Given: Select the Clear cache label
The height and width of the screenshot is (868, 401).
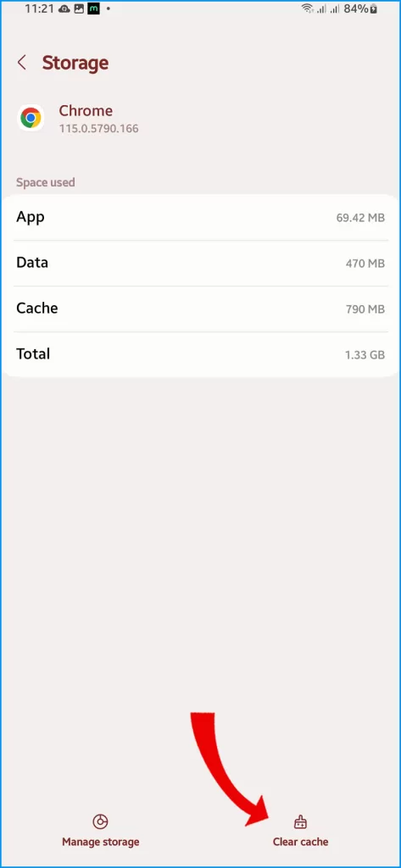Looking at the screenshot, I should (x=300, y=842).
